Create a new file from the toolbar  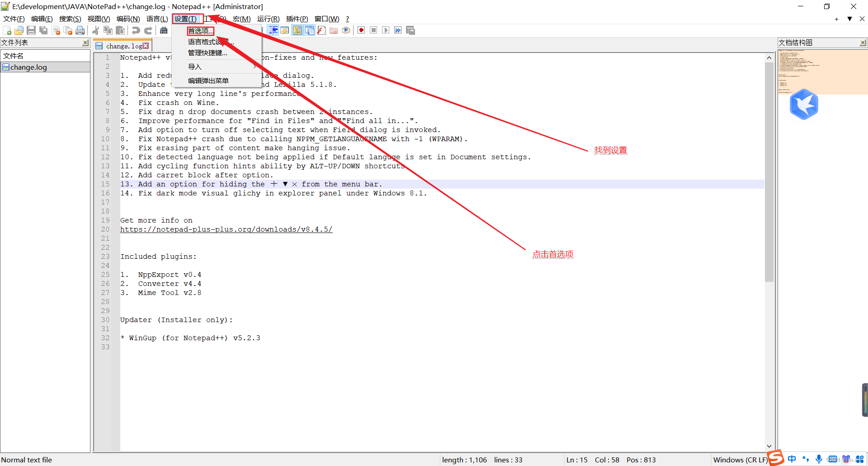pyautogui.click(x=7, y=30)
